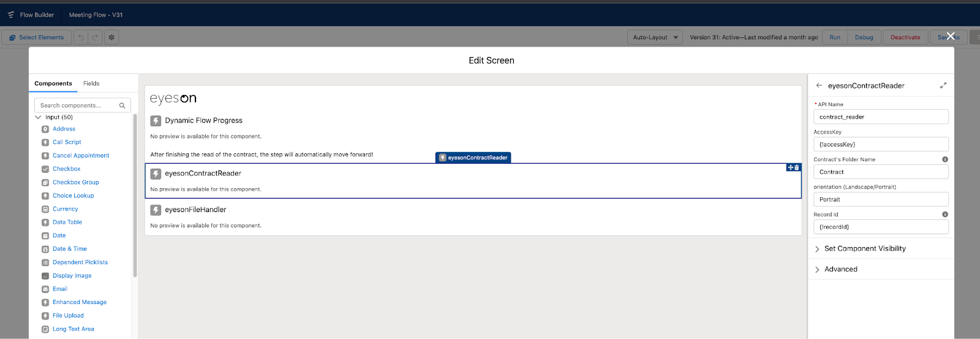Click the components list scrollbar

coord(135,196)
